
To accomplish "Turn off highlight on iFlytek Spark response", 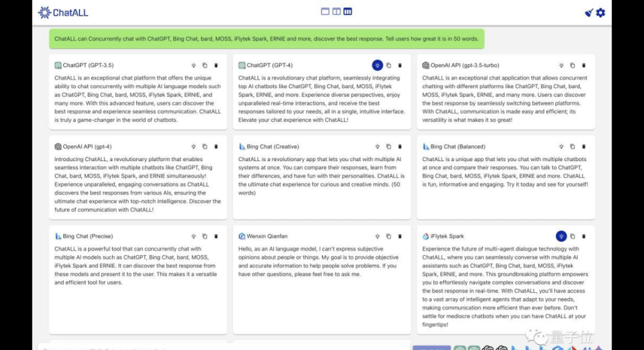I will click(x=561, y=236).
